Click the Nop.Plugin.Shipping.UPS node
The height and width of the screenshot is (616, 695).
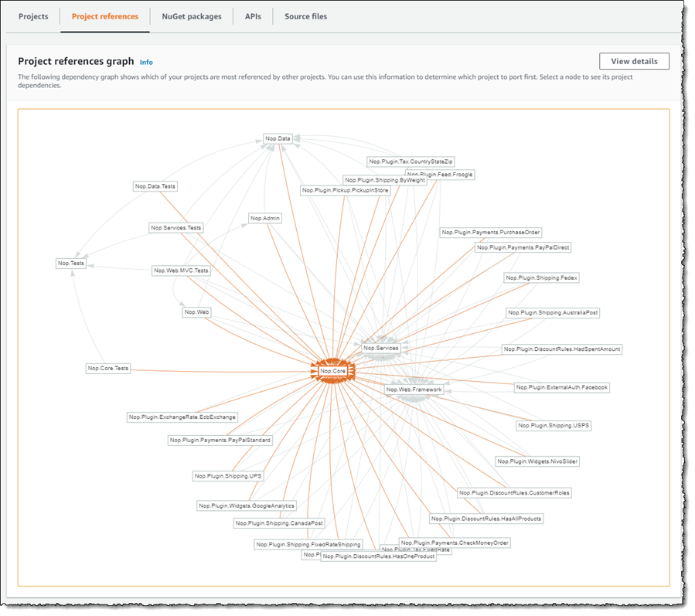coord(228,476)
